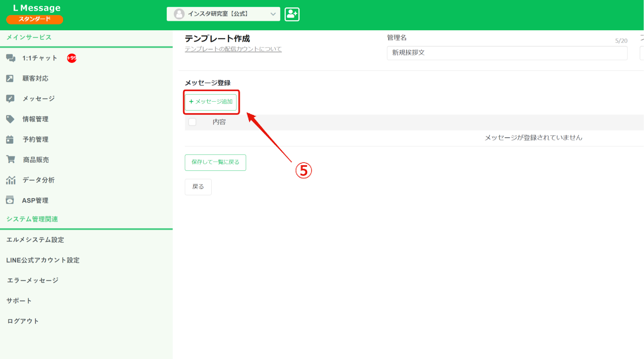
Task: Click 保存して一覧に戻る button
Action: tap(215, 162)
